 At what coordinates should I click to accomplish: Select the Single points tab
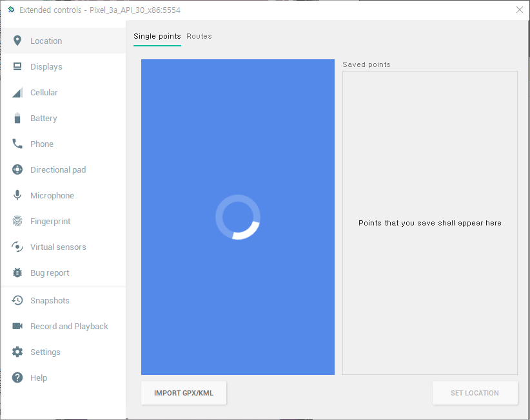157,37
